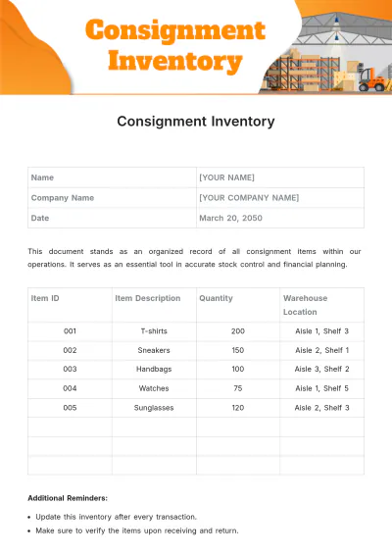The height and width of the screenshot is (555, 392).
Task: Select the 'T-shirts' description cell
Action: click(154, 331)
